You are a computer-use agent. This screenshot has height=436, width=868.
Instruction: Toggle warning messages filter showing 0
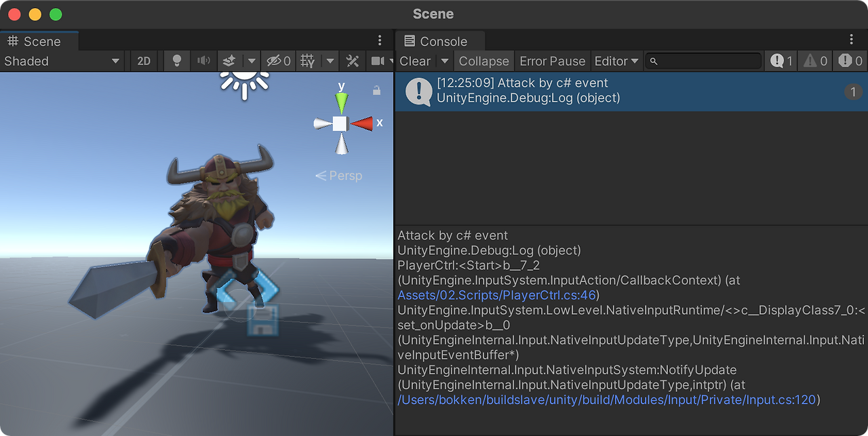816,61
